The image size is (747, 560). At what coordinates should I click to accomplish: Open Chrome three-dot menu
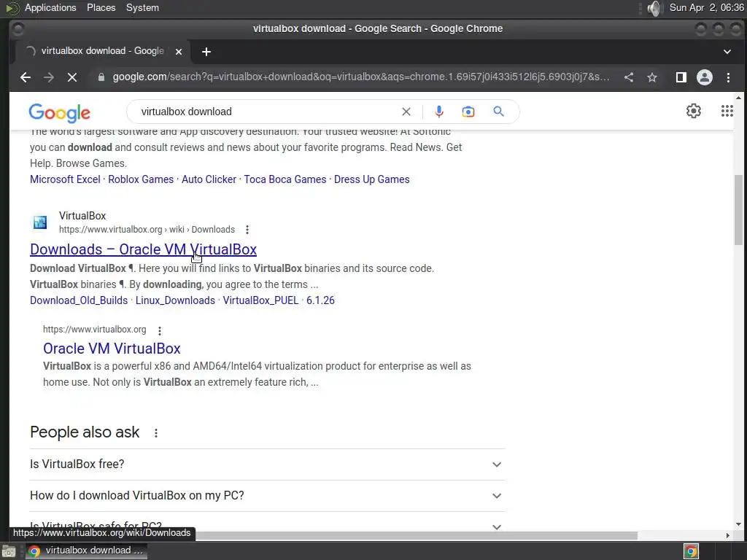[728, 77]
